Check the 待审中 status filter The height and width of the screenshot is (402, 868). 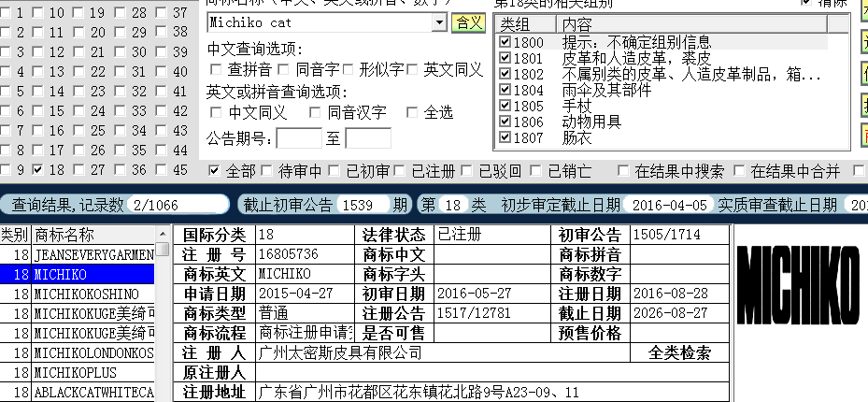click(x=266, y=171)
